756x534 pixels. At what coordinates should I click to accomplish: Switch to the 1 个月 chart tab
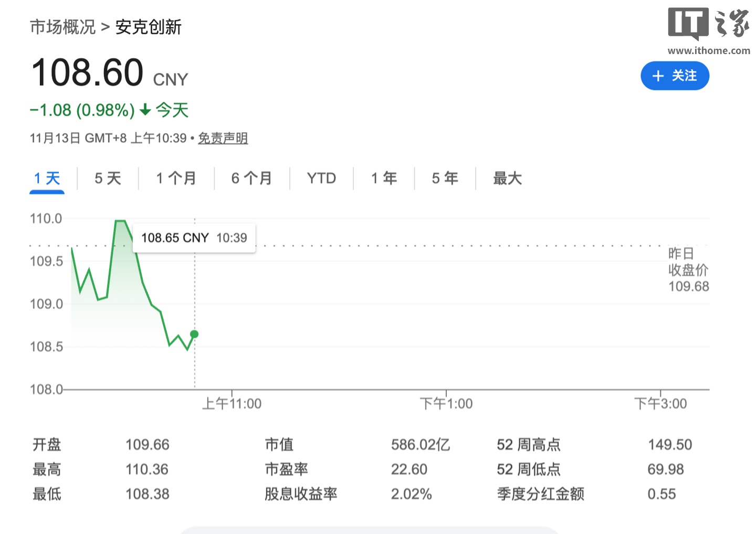coord(176,179)
